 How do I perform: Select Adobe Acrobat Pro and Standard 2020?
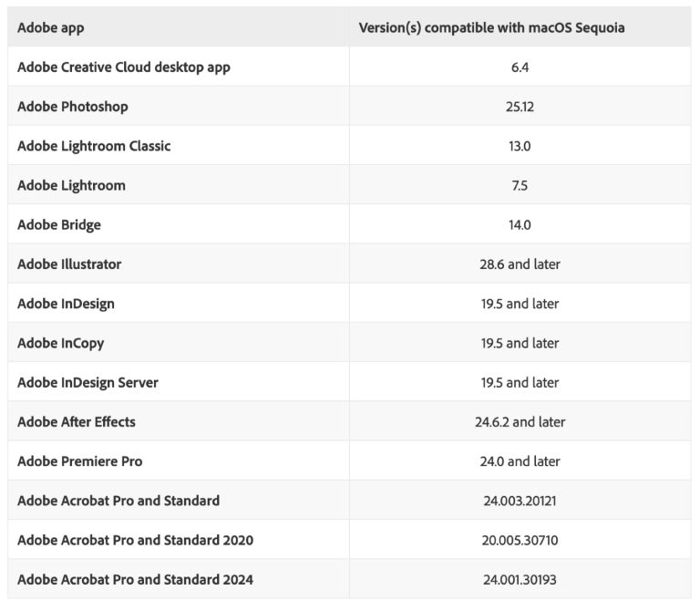tap(135, 540)
